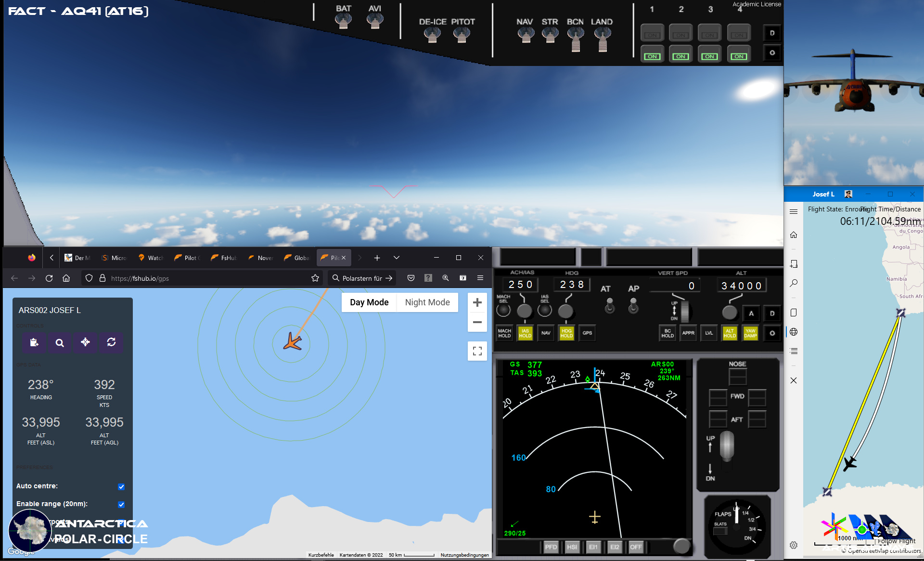
Task: Click the X icon in the Josef L sidebar
Action: tap(794, 380)
